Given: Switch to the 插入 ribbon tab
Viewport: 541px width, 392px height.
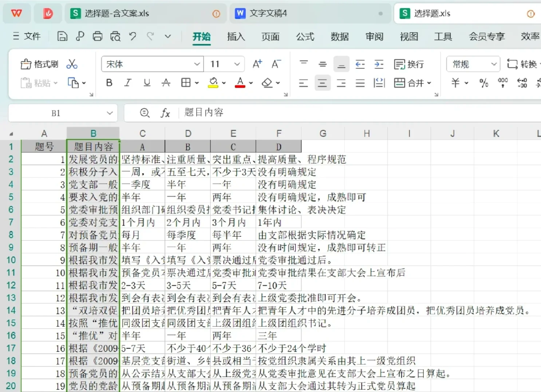Looking at the screenshot, I should click(236, 36).
